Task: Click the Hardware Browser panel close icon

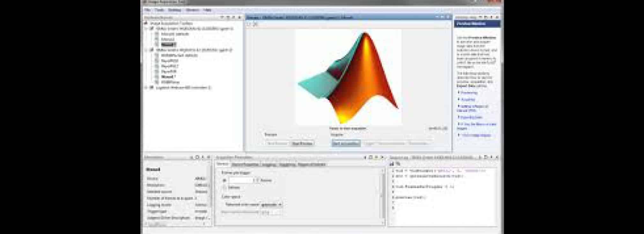Action: (240, 17)
